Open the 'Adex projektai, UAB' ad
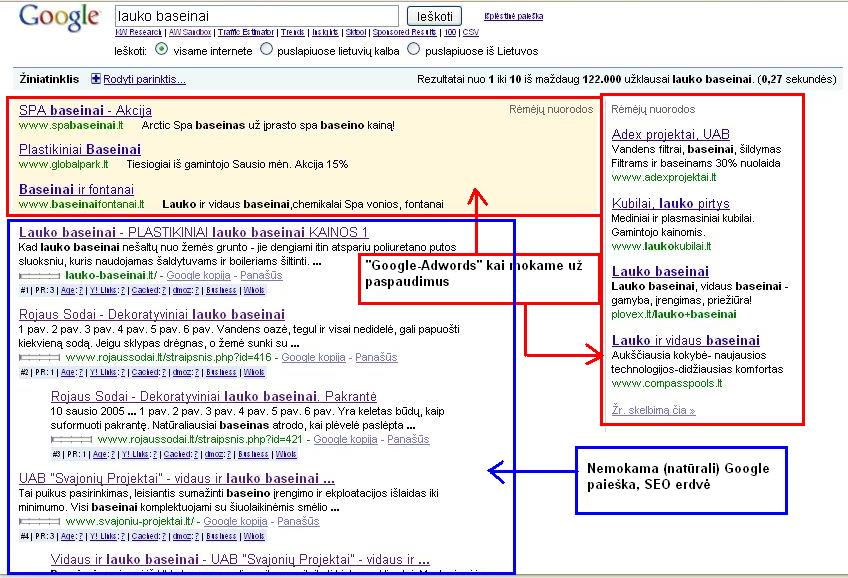The height and width of the screenshot is (578, 848). (671, 134)
